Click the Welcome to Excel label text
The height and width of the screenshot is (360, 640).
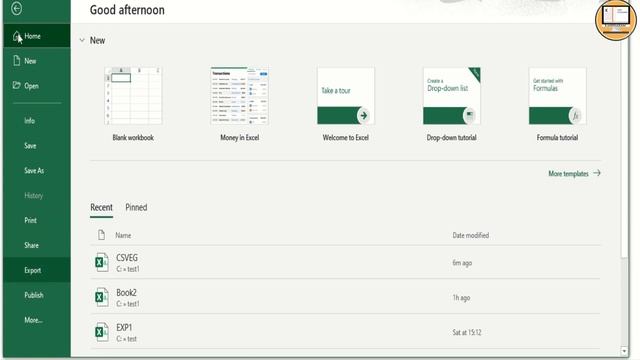pyautogui.click(x=346, y=138)
